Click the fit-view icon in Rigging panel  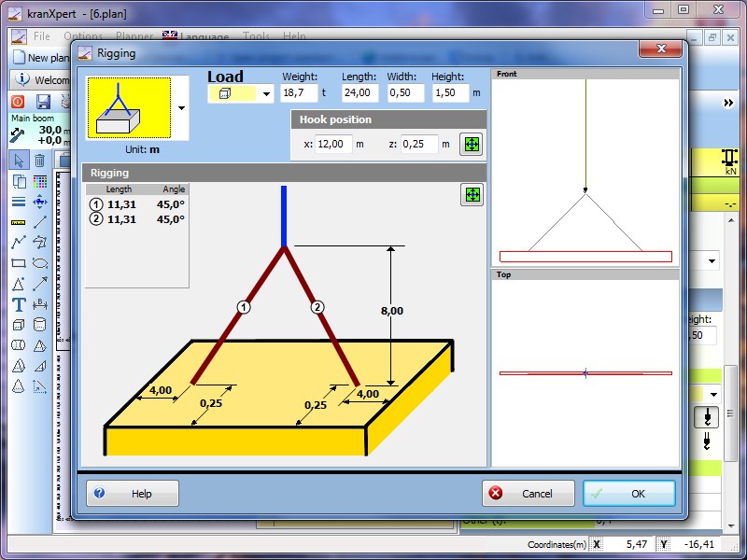pos(472,194)
